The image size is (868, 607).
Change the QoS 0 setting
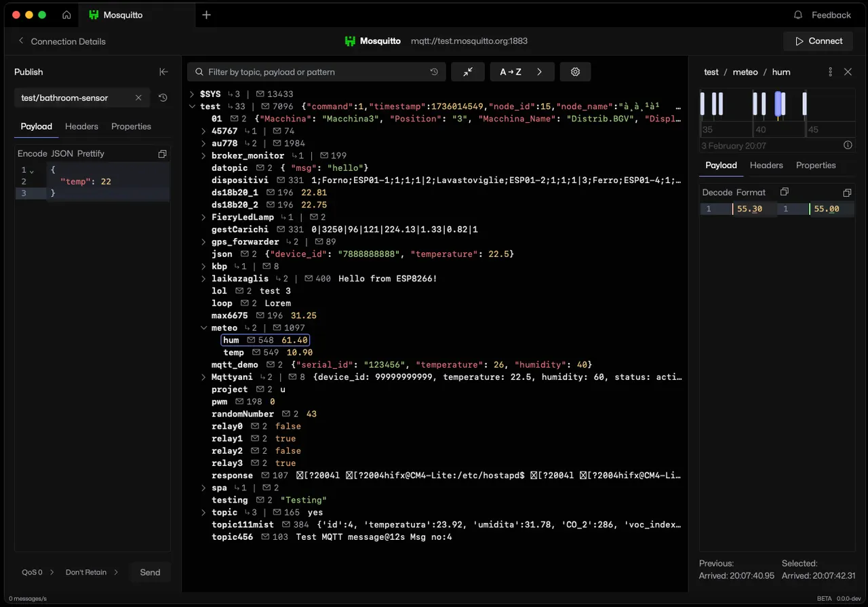pyautogui.click(x=38, y=572)
